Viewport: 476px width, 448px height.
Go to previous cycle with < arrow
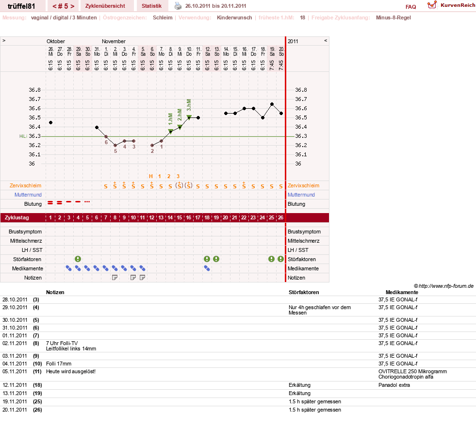coord(54,6)
